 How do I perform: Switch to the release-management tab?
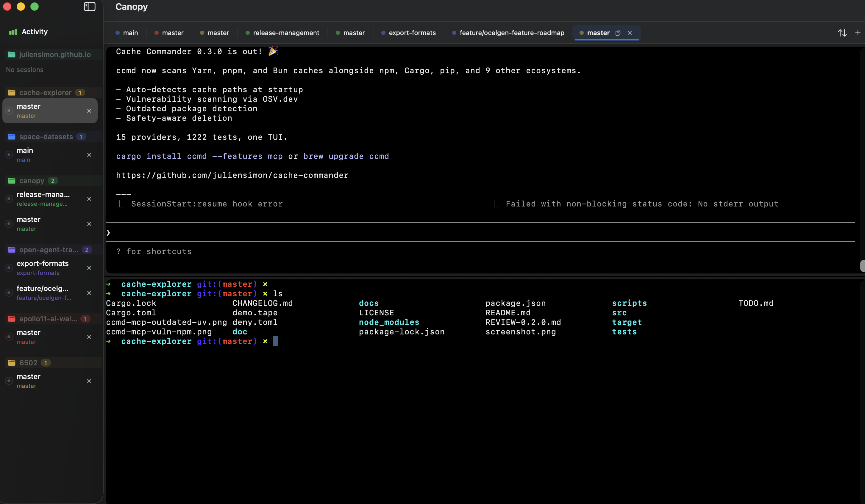tap(282, 33)
